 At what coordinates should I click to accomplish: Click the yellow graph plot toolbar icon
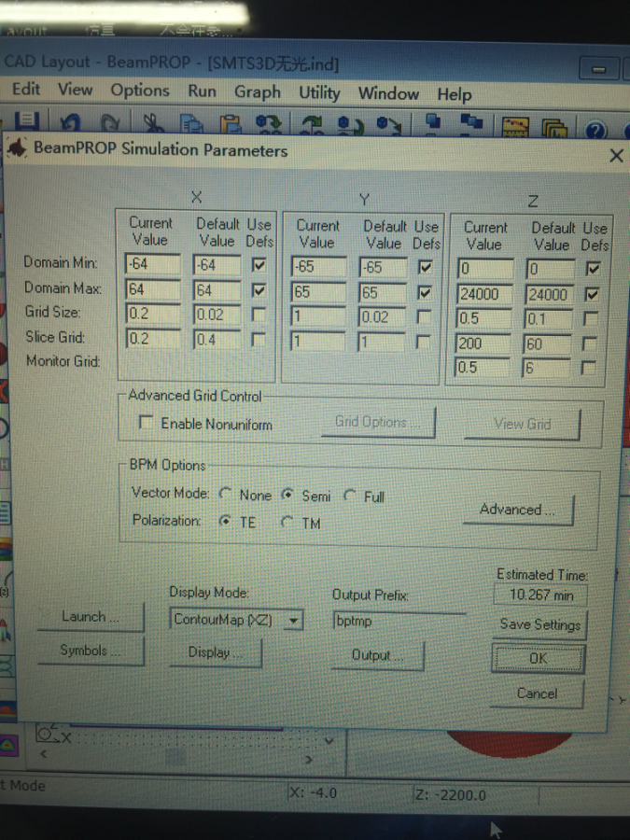click(515, 128)
